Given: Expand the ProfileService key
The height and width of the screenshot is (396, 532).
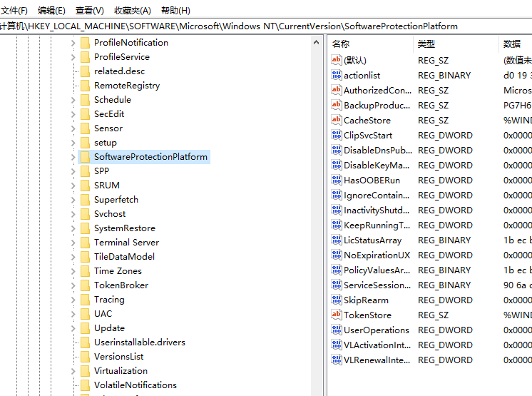Looking at the screenshot, I should 73,57.
